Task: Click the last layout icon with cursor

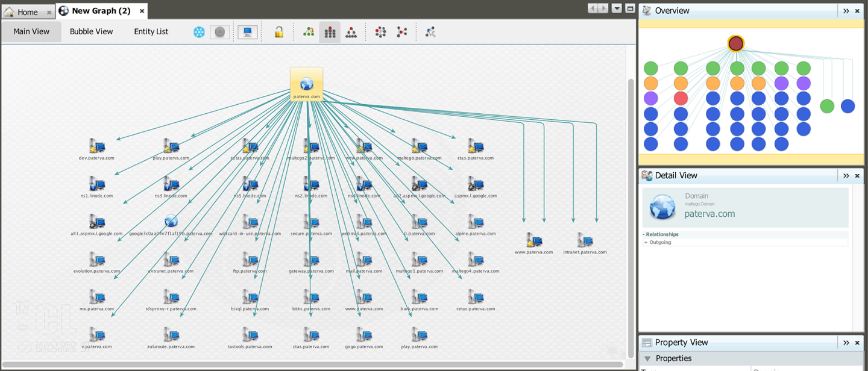Action: pyautogui.click(x=430, y=33)
